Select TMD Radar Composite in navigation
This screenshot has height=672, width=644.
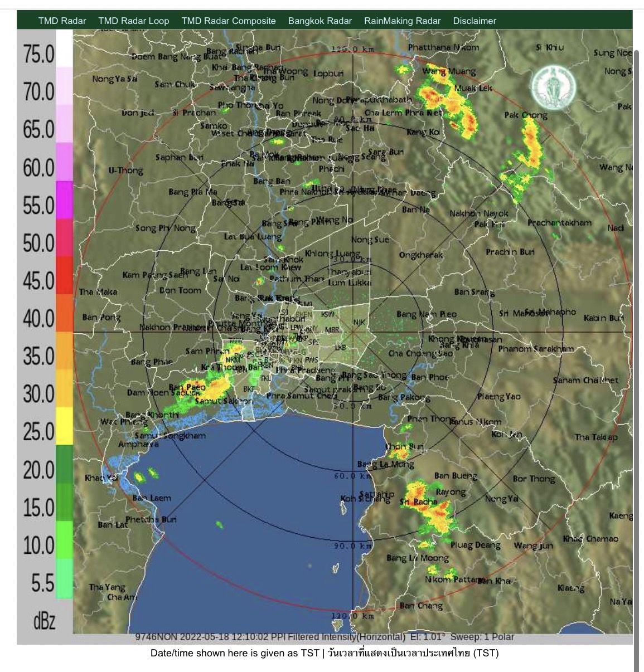click(228, 21)
